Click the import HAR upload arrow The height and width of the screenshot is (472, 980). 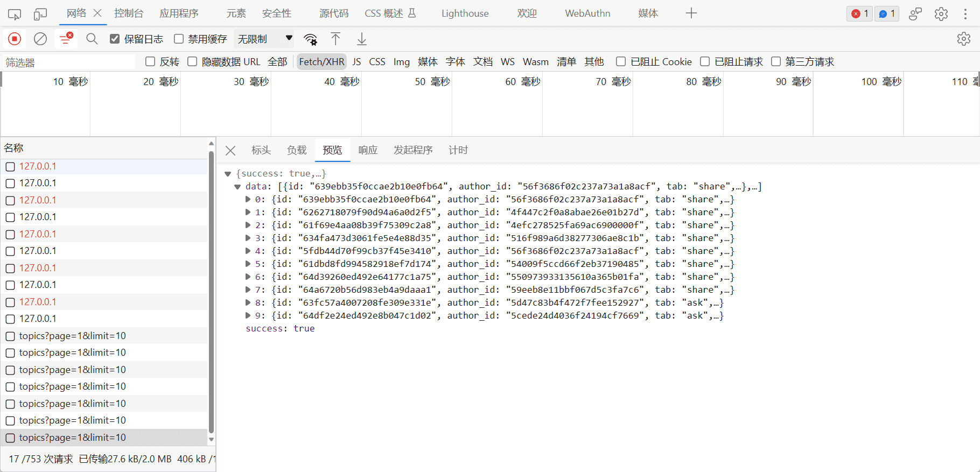pyautogui.click(x=335, y=39)
